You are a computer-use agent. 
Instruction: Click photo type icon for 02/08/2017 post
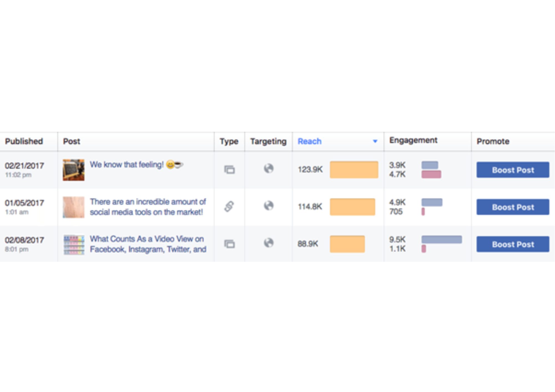tap(229, 244)
